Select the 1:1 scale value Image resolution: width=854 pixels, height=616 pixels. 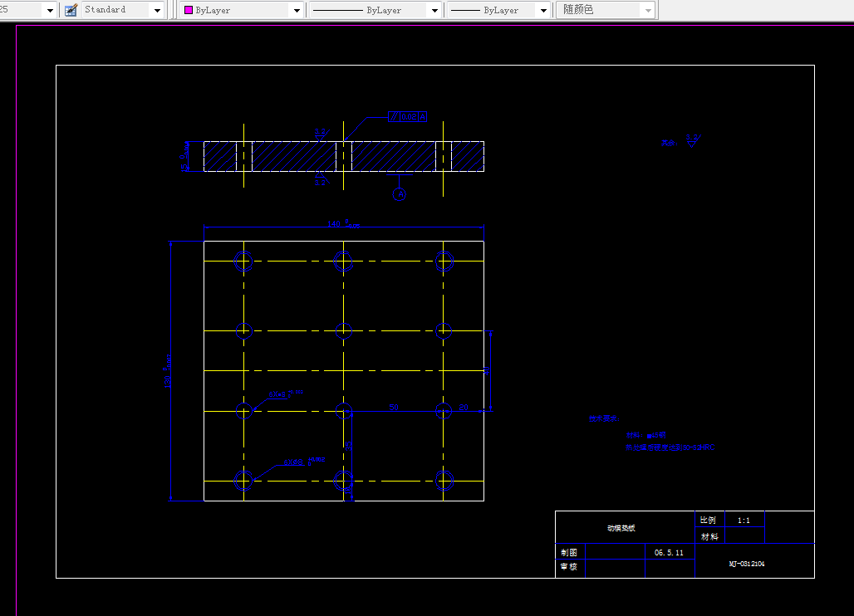point(744,521)
